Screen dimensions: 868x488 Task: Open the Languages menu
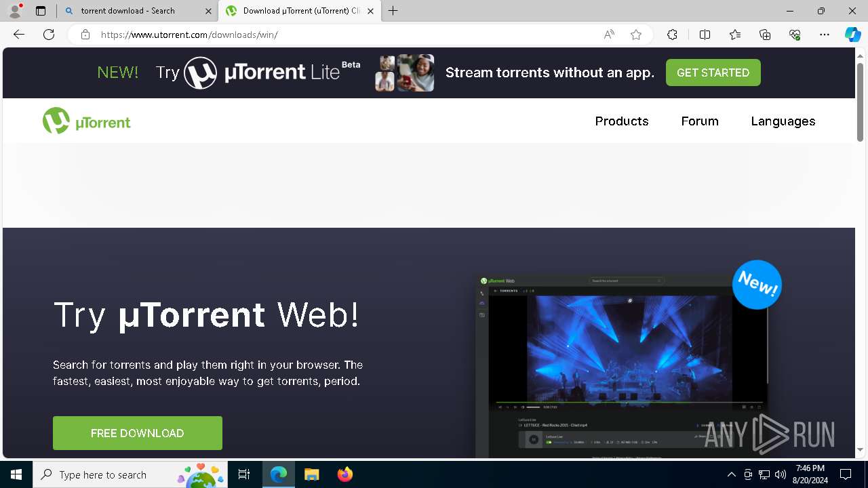783,121
